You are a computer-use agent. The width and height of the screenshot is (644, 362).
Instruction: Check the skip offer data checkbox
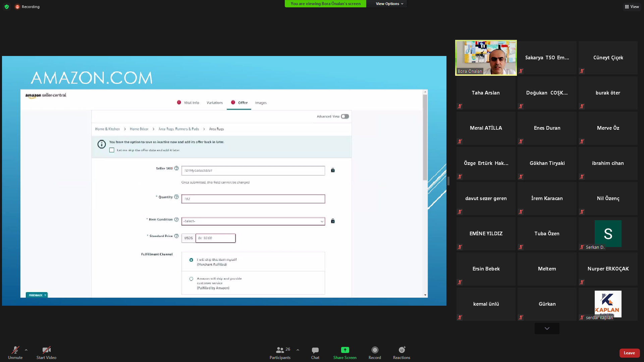112,150
